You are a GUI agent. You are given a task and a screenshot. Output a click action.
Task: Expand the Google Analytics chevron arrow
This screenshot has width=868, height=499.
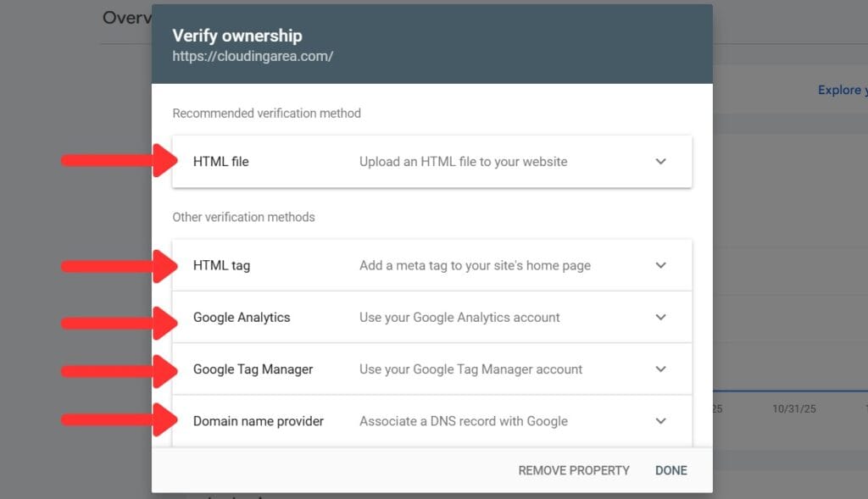pyautogui.click(x=661, y=318)
